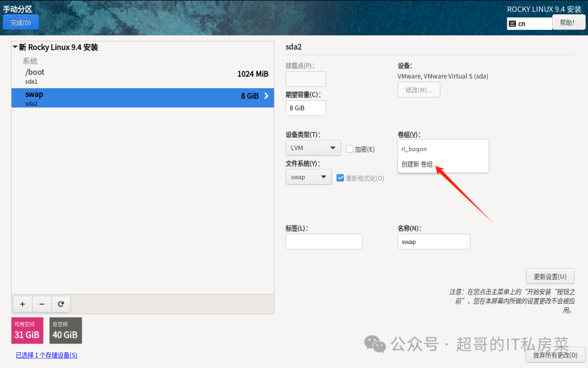Uncheck the 重新格式化(O) reformat checkbox
This screenshot has width=588, height=368.
pyautogui.click(x=340, y=177)
